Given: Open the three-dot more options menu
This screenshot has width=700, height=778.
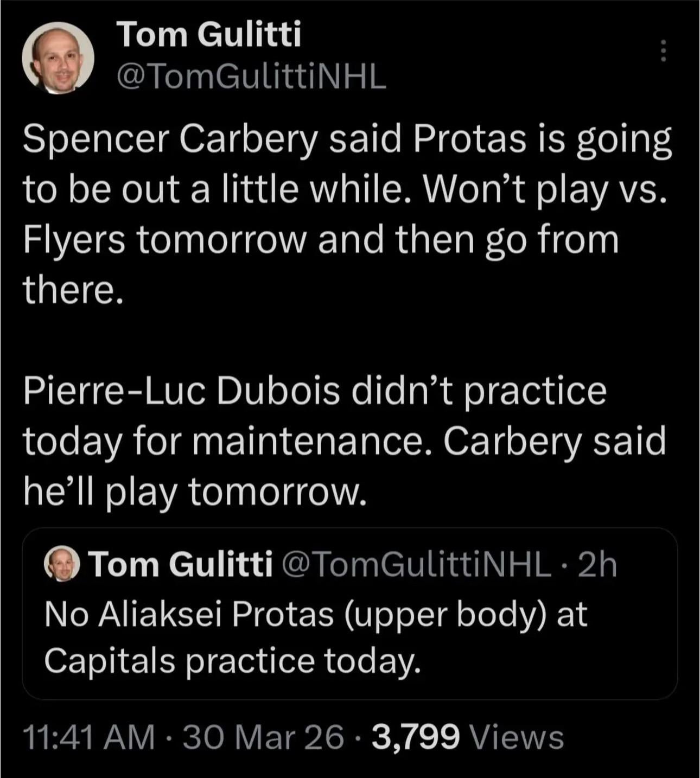Looking at the screenshot, I should pyautogui.click(x=662, y=52).
